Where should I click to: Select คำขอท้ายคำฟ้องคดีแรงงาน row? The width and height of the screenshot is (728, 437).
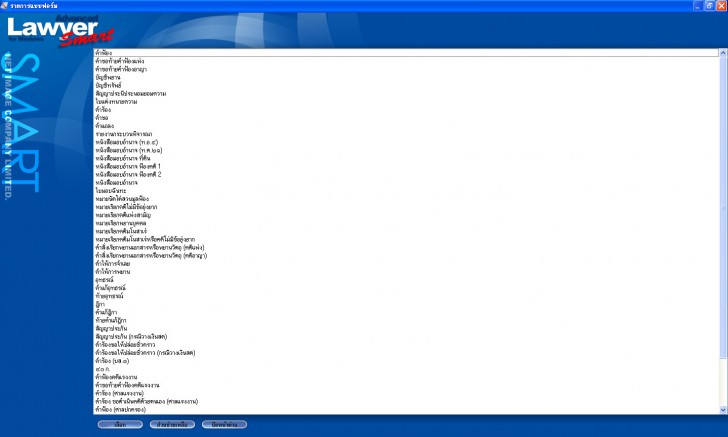[406, 385]
